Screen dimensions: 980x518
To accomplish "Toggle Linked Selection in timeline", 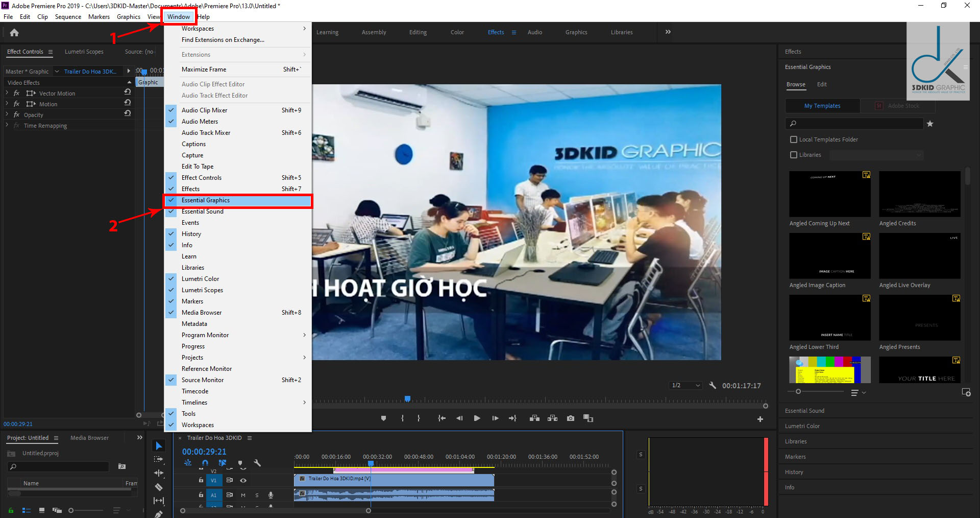I will click(223, 463).
